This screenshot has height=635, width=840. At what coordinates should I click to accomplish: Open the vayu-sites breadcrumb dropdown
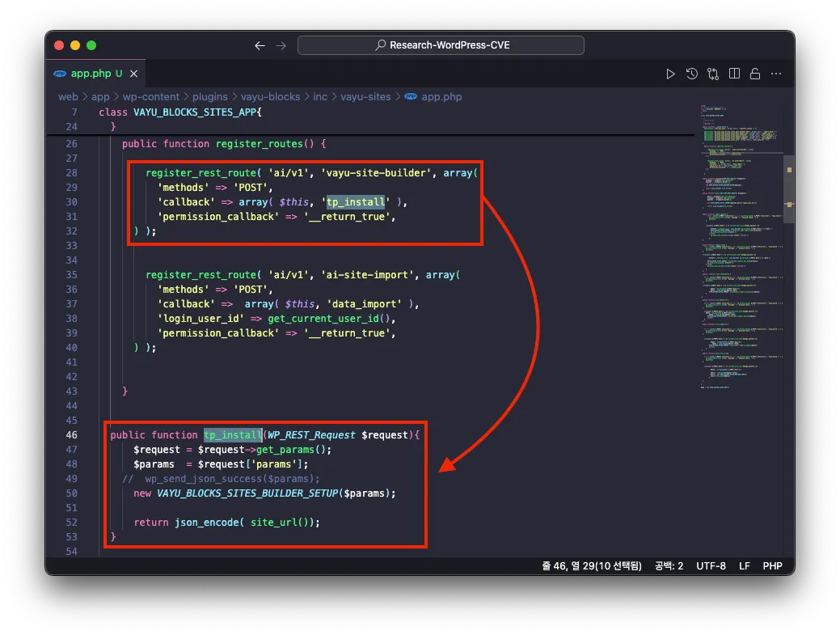point(365,96)
